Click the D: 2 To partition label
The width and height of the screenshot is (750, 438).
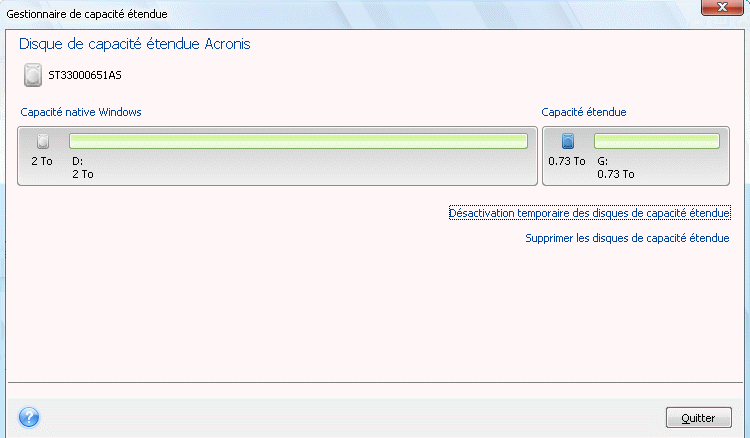coord(83,168)
